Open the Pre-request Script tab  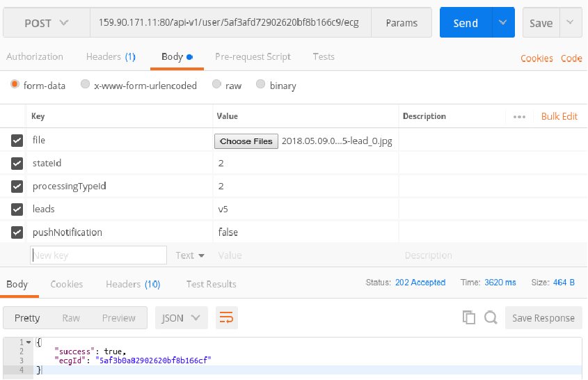(x=253, y=56)
